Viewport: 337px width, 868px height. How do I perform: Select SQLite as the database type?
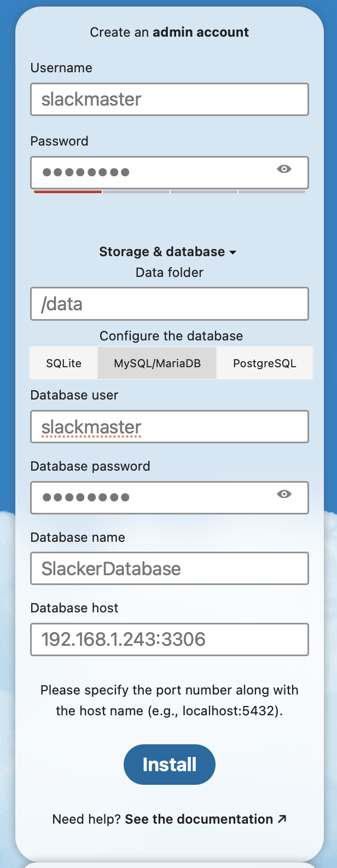point(63,362)
